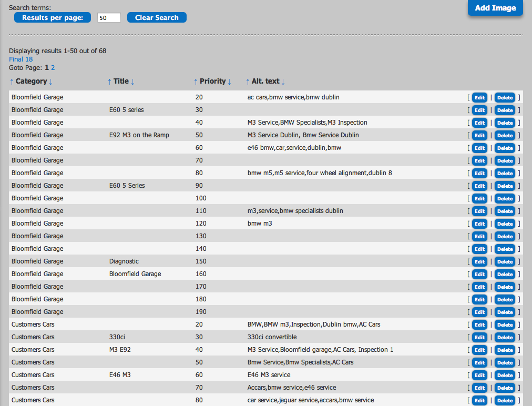Click the current page number 1
Image resolution: width=532 pixels, height=406 pixels.
point(47,67)
